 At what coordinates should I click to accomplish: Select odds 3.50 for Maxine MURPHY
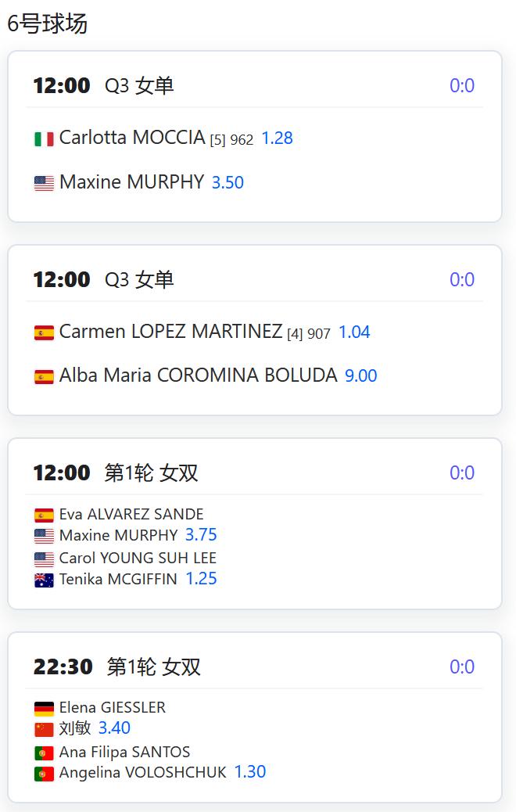click(228, 182)
